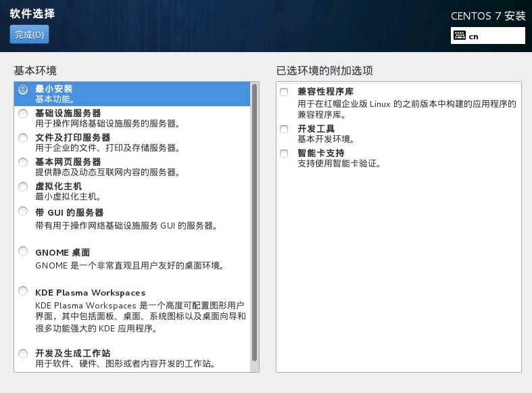Screen dimensions: 532x393
Task: Click the 完成(D) done button
Action: 29,34
